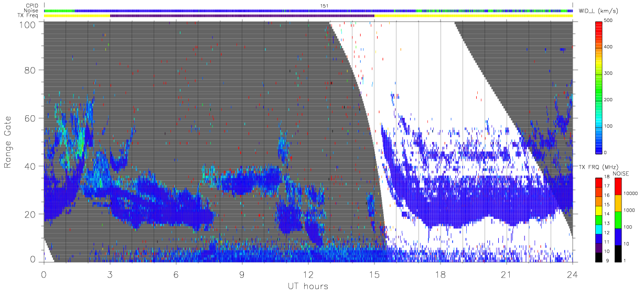Screen dimensions: 644x297
Task: Click the green band of NOISE legend
Action: 617,219
